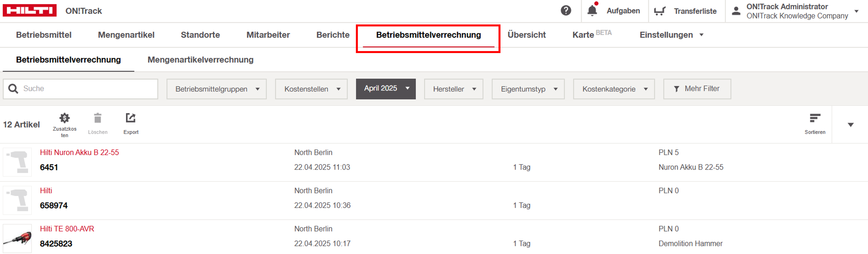868x254 pixels.
Task: Click the Zusatzkosten gear icon
Action: coord(64,118)
